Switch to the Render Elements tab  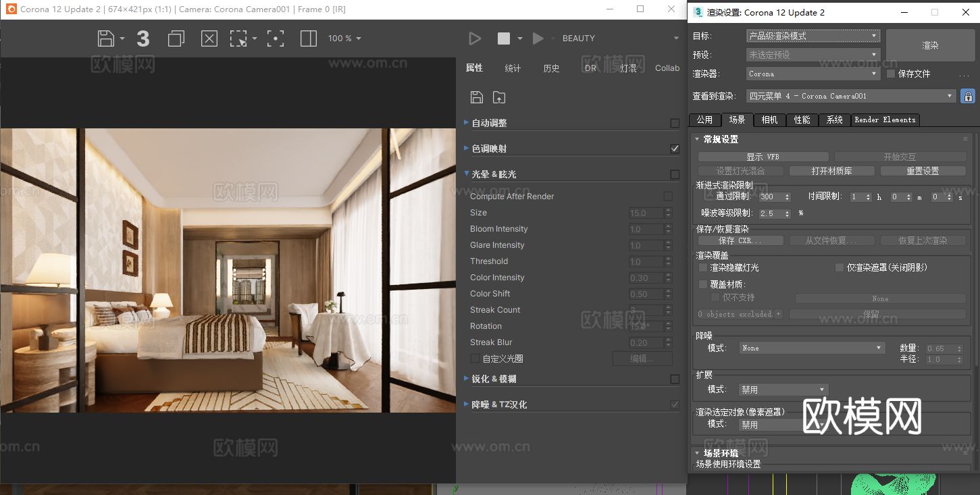point(885,120)
